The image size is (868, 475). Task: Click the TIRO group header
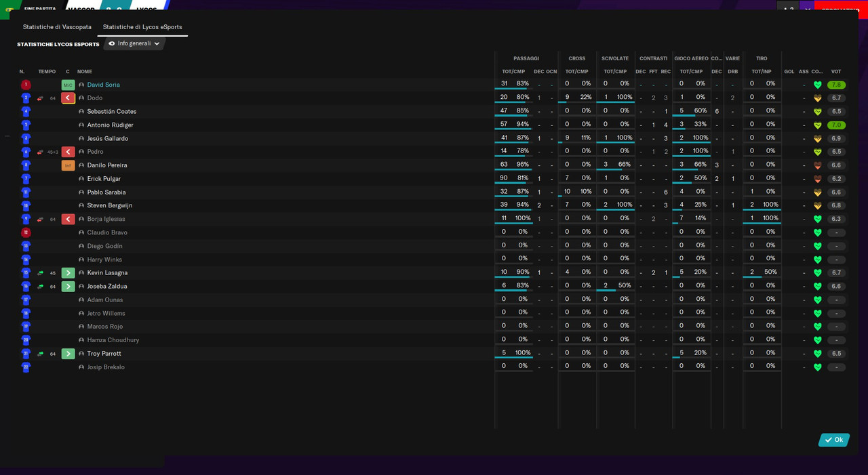click(762, 58)
